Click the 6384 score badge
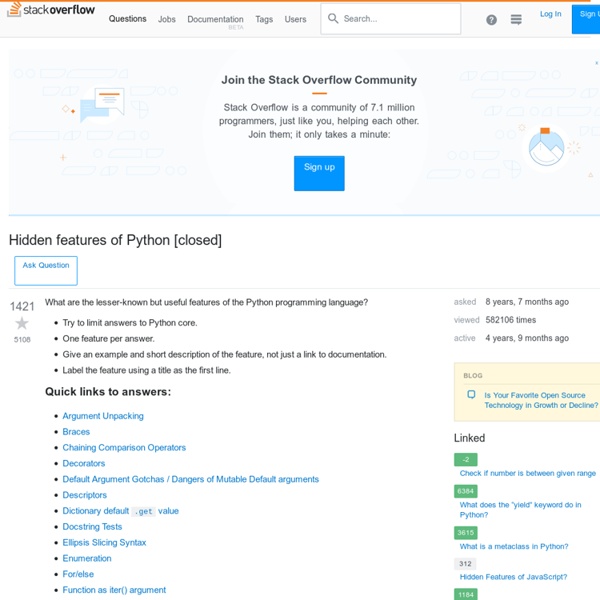 tap(466, 491)
